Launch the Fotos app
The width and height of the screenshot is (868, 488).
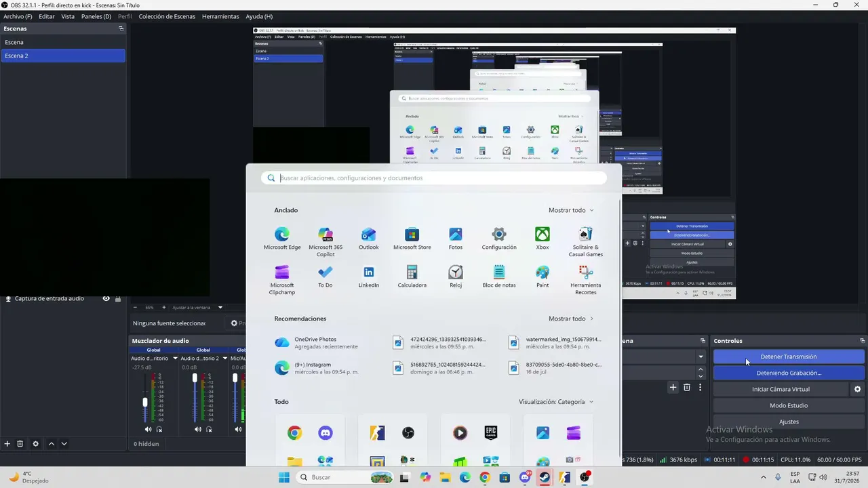point(456,239)
